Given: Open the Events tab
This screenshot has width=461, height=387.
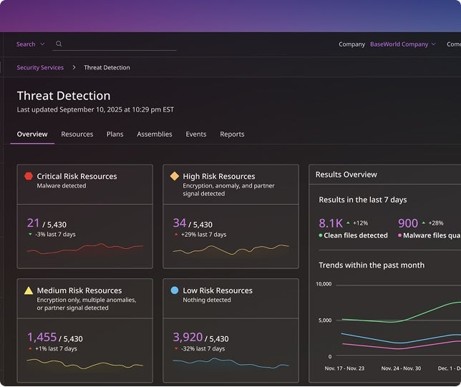Looking at the screenshot, I should [x=196, y=134].
